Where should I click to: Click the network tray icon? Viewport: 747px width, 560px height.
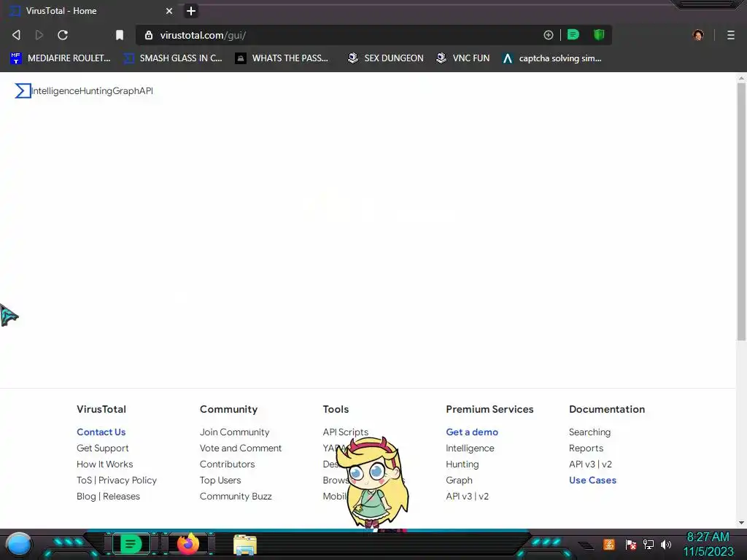click(648, 544)
